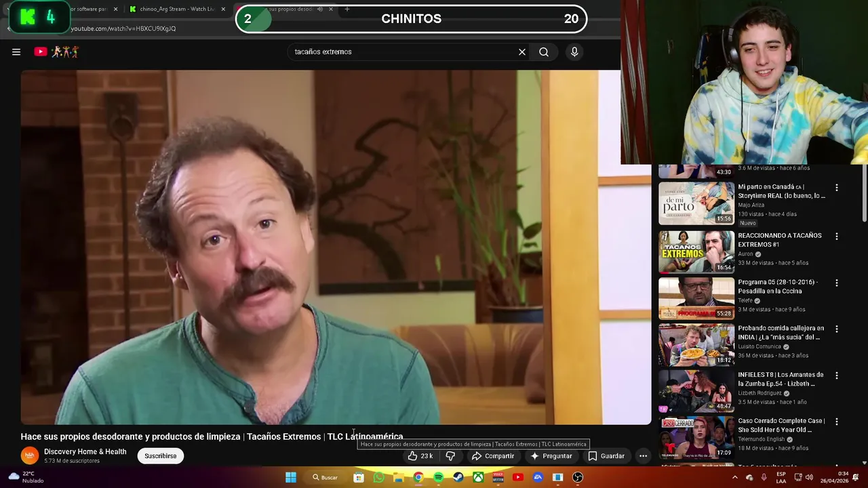Open OBS Studio from the taskbar

point(578,477)
